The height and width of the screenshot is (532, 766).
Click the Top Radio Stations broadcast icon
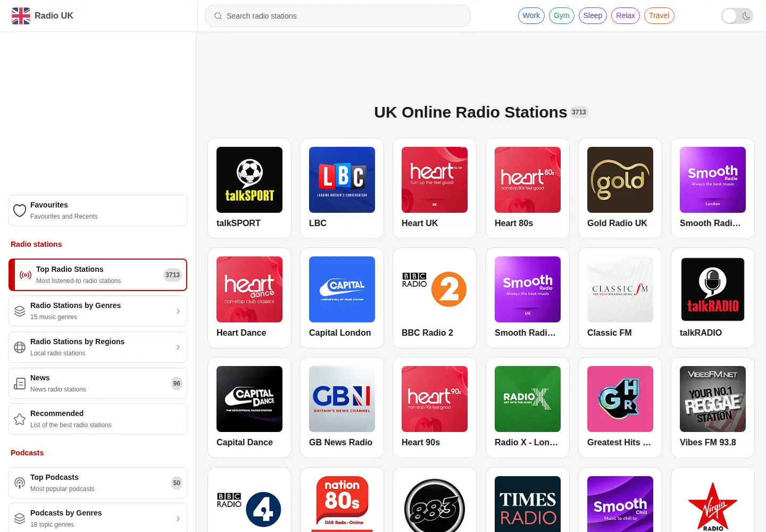pyautogui.click(x=26, y=275)
